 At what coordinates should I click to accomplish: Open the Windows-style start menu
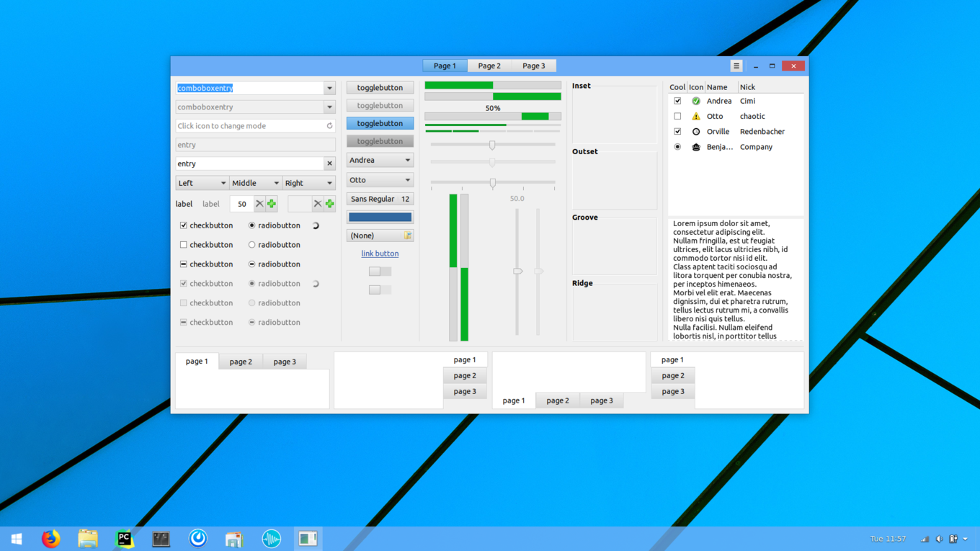tap(17, 539)
